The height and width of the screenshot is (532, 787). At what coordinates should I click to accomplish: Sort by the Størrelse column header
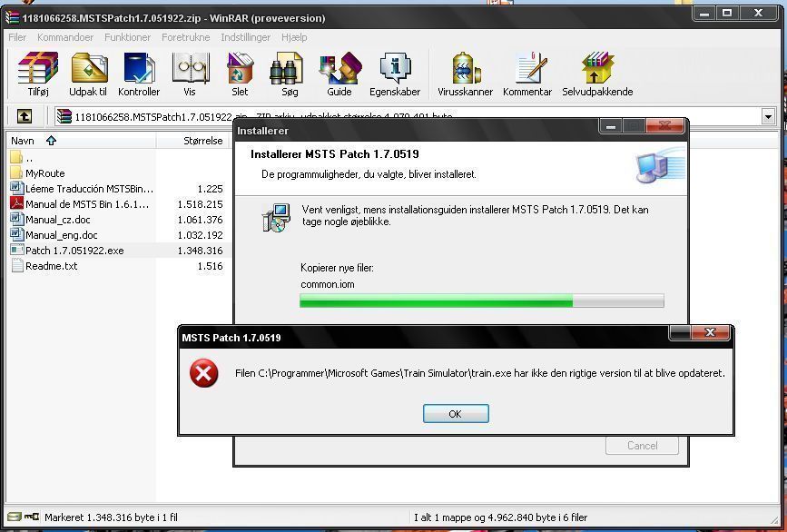pos(192,141)
